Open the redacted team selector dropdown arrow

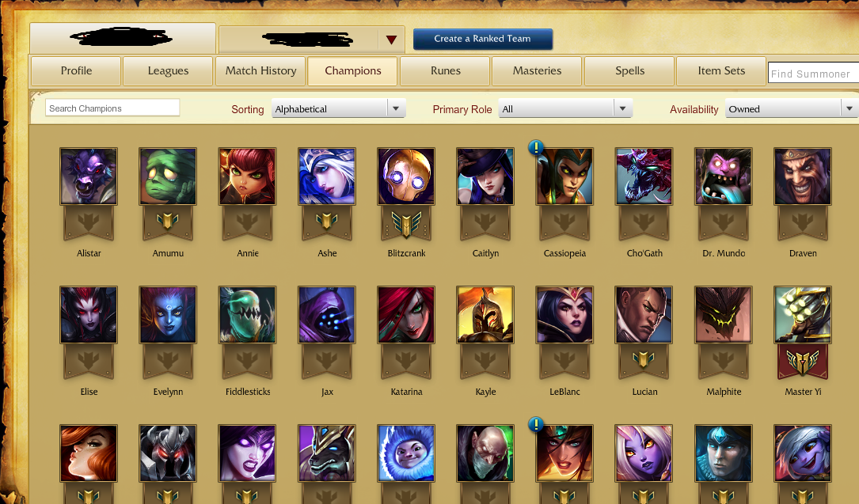point(391,40)
